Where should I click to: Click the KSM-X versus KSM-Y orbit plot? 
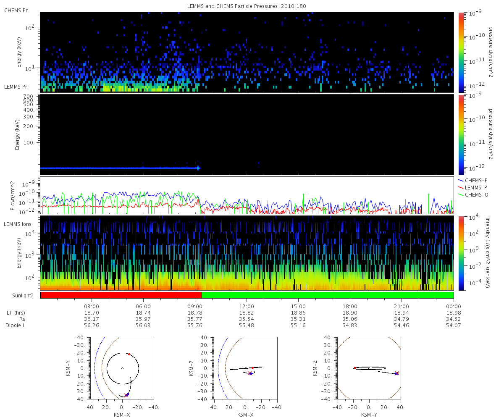pyautogui.click(x=122, y=368)
